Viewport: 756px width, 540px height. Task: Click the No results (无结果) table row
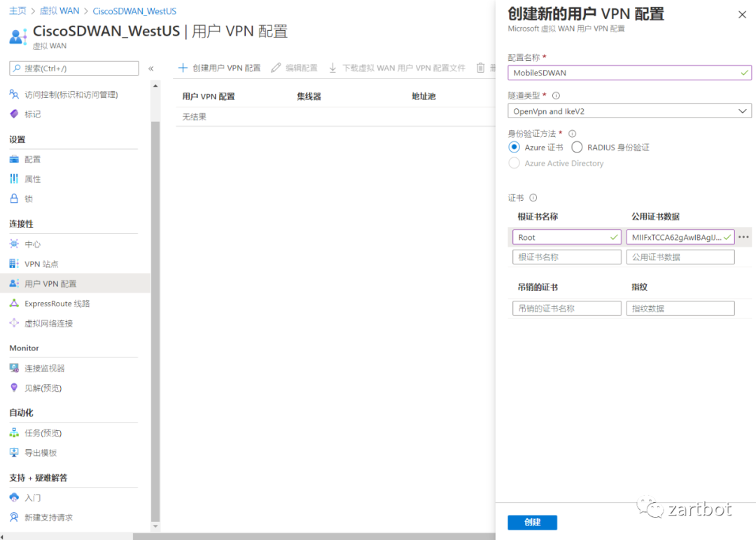pyautogui.click(x=335, y=117)
